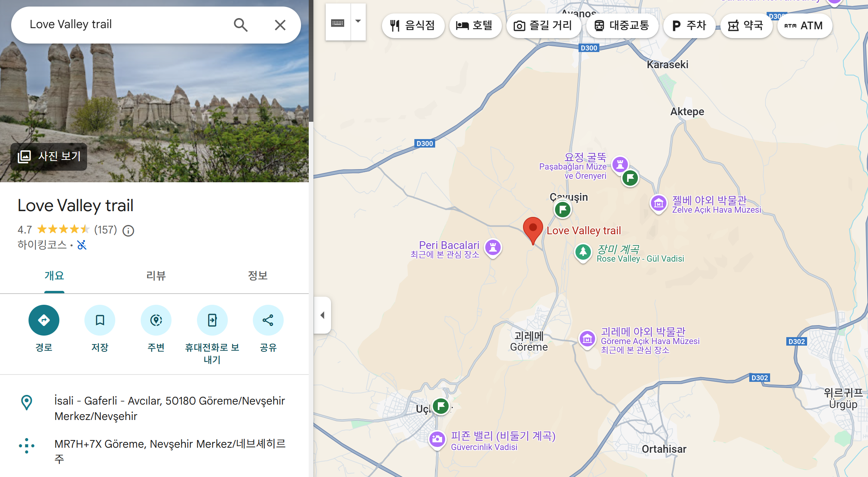Viewport: 868px width, 477px height.
Task: Clear the Love Valley trail search
Action: 280,25
